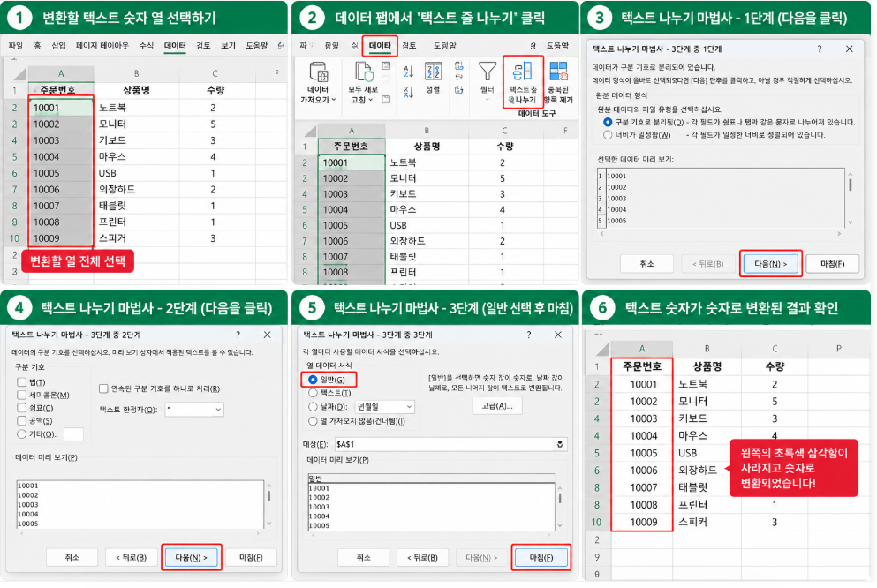Check the 탭(T) delimiter checkbox

click(x=22, y=382)
